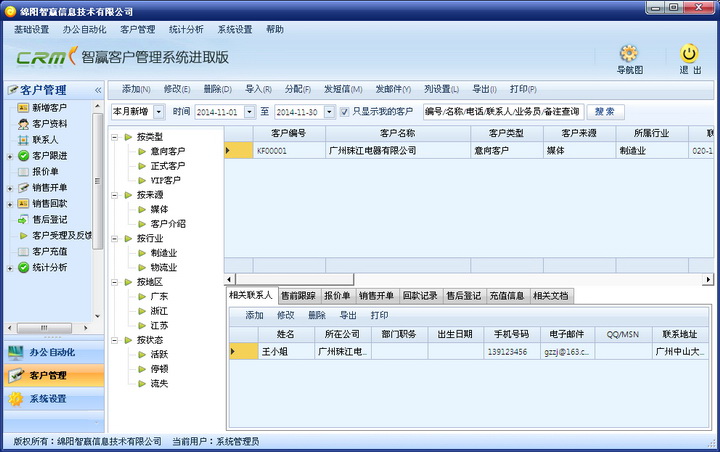Switch to the 售前跟踪 tab

[298, 296]
